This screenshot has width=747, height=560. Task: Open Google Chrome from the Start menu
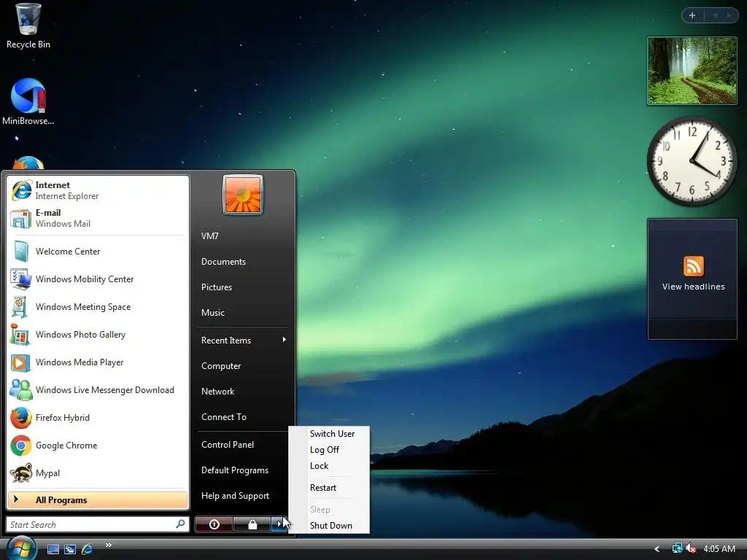click(x=98, y=446)
